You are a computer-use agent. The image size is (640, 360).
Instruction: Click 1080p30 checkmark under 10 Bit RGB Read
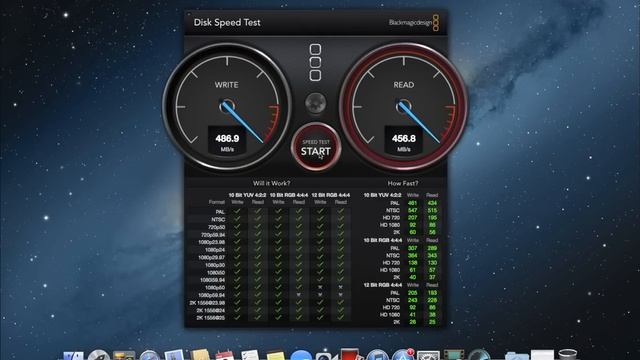click(299, 264)
